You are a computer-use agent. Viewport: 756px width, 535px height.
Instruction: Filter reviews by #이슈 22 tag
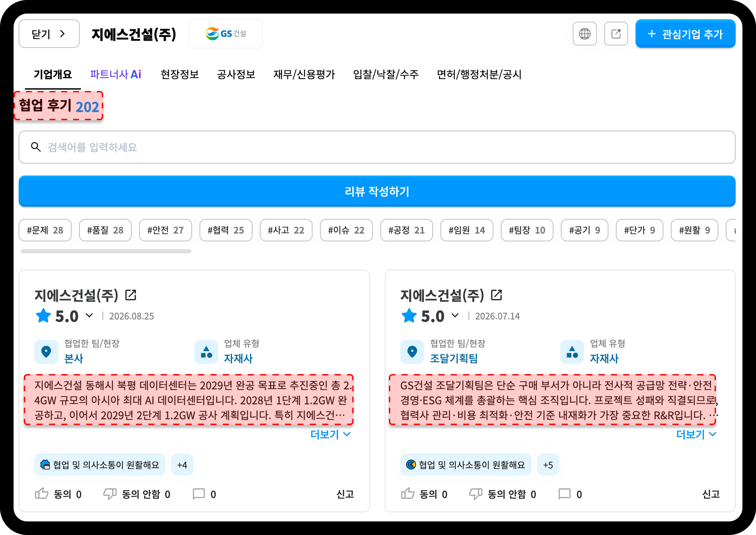tap(346, 230)
